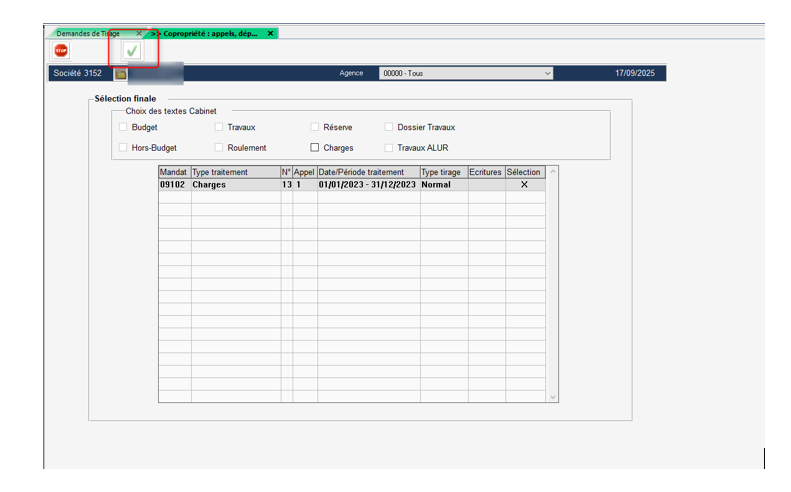The width and height of the screenshot is (791, 492).
Task: Click the folder icon beside Société 3152
Action: pyautogui.click(x=120, y=74)
